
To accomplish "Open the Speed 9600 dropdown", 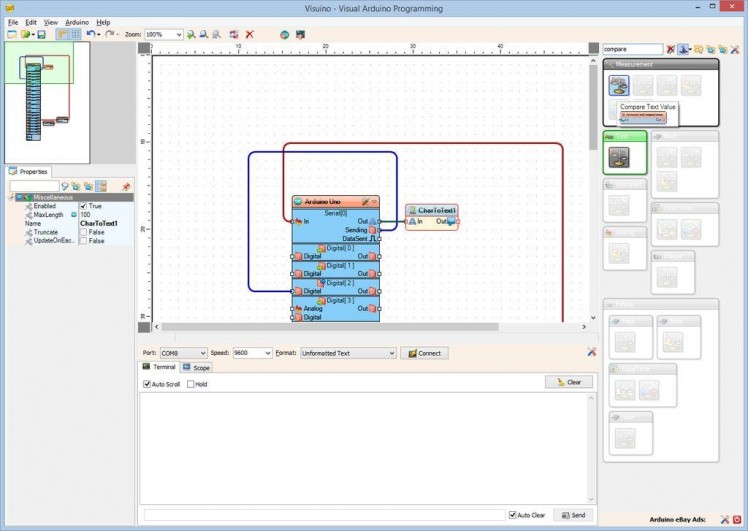I will 267,353.
